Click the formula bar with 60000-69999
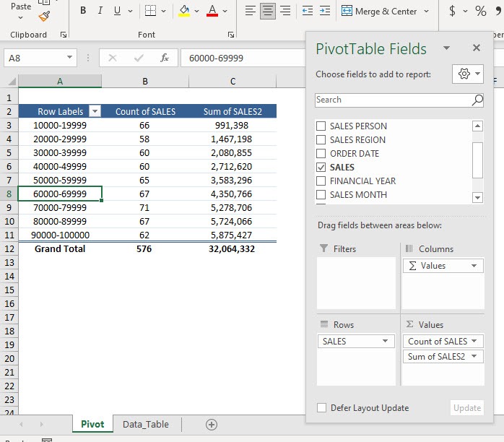The image size is (504, 442). 243,58
